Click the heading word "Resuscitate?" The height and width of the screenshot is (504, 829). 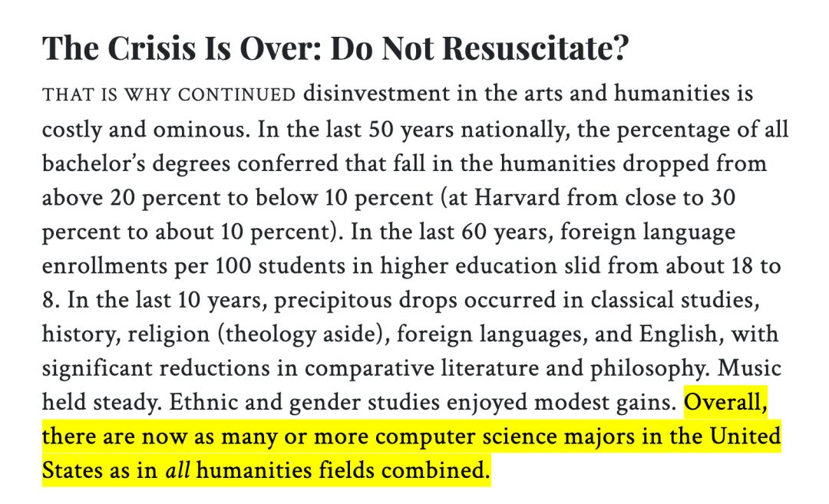[x=535, y=48]
